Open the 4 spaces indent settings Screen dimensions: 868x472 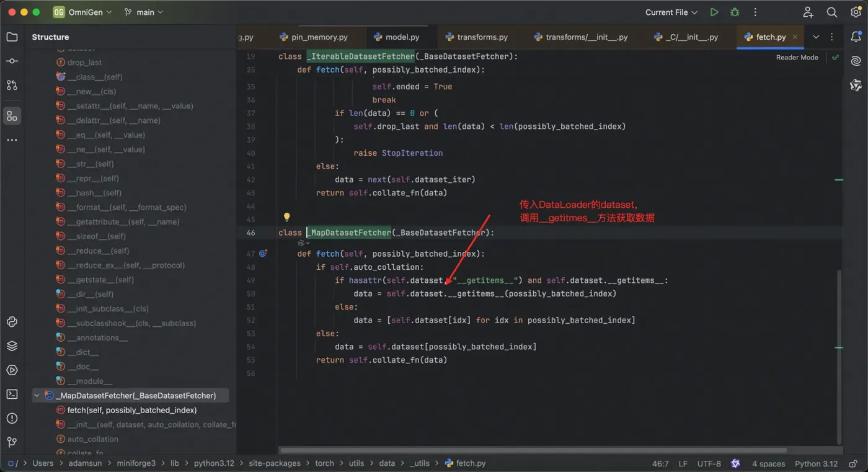point(769,463)
